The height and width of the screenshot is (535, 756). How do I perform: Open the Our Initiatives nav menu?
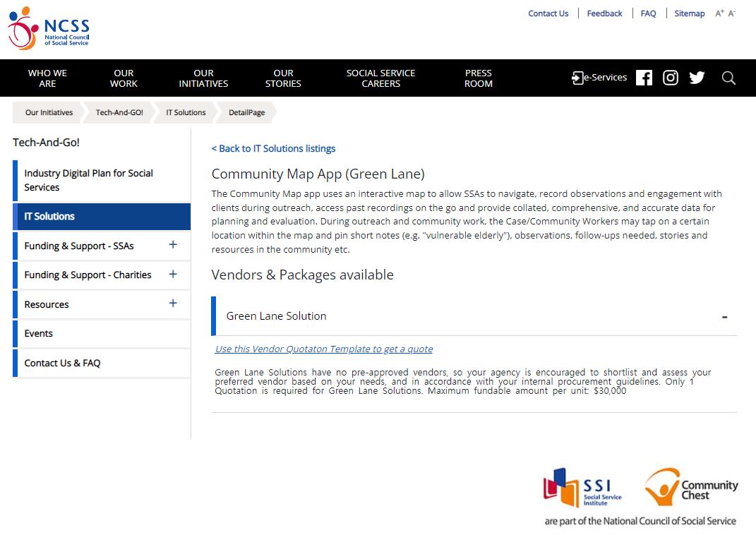[x=203, y=78]
